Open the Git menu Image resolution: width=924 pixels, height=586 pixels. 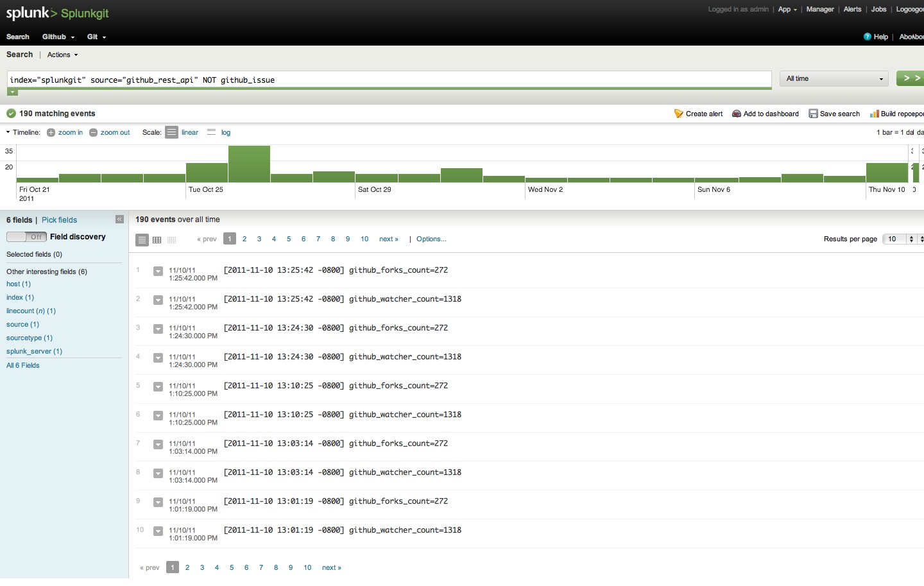click(96, 37)
